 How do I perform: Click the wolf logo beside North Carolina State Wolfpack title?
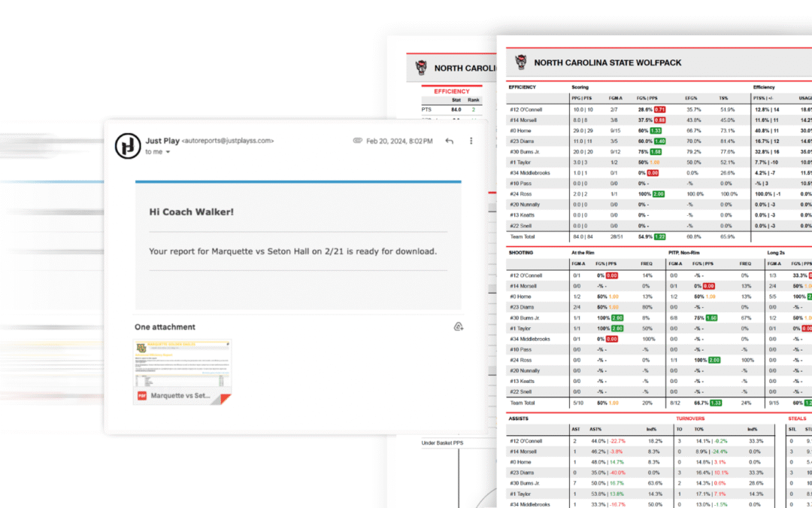[x=520, y=62]
